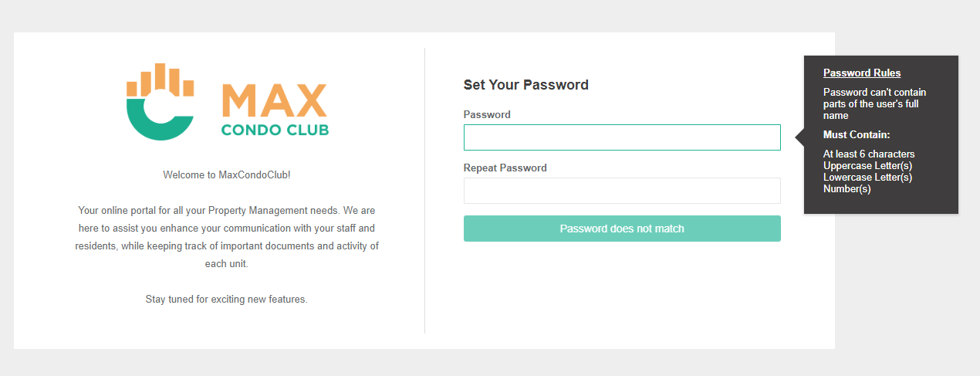
Task: Click the green CONDO CLUB logo text
Action: (x=275, y=130)
